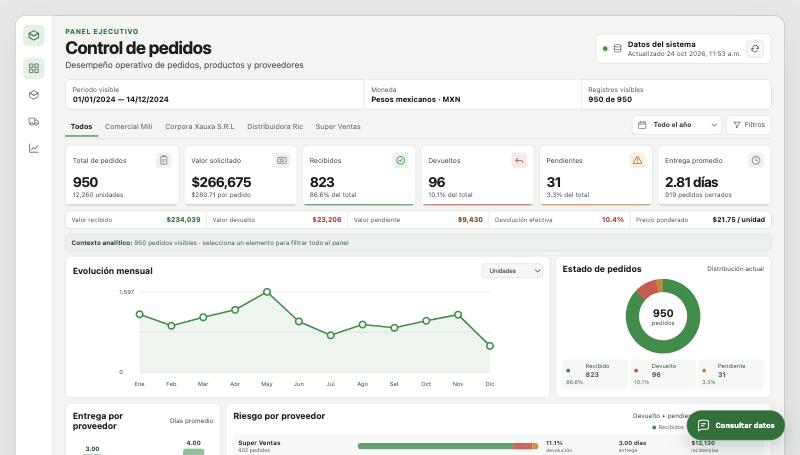
Task: Click clipboard icon on Total de pedidos card
Action: click(163, 160)
